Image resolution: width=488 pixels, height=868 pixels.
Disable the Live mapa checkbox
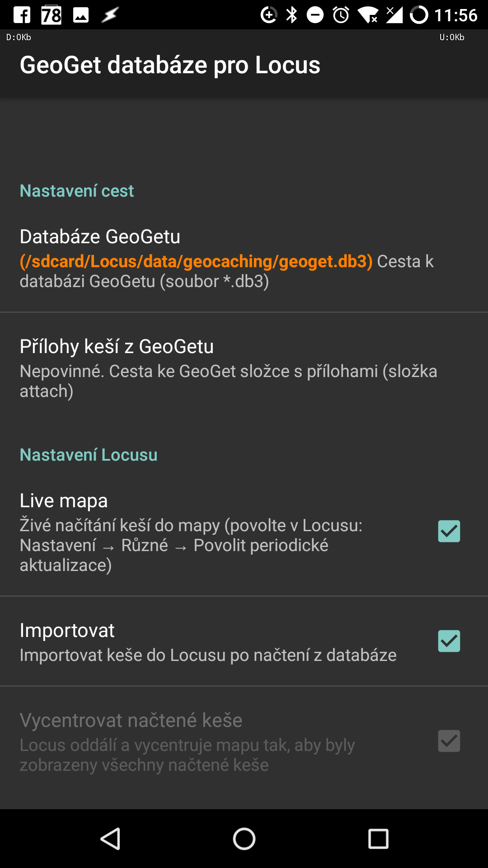449,531
